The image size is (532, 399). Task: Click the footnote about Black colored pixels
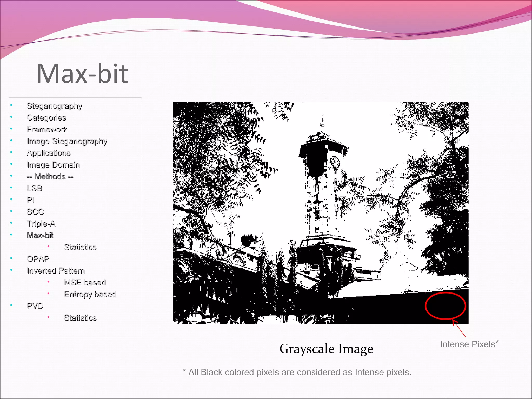(x=297, y=372)
